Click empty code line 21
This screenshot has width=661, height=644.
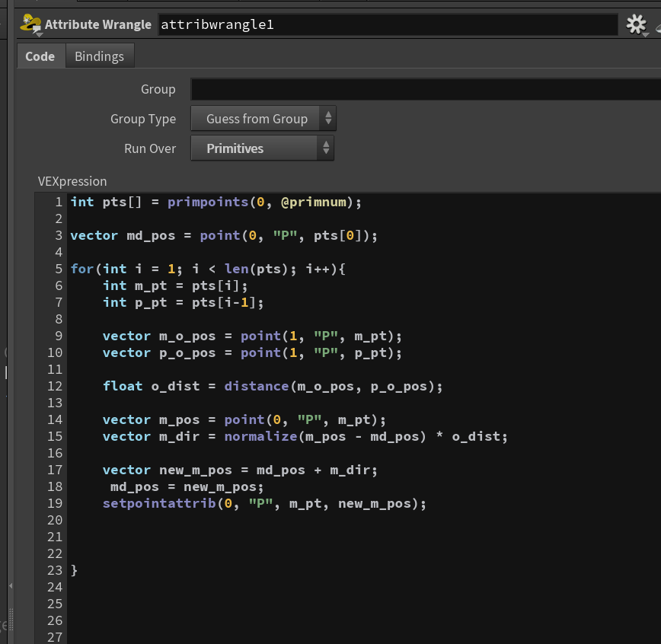[362, 537]
